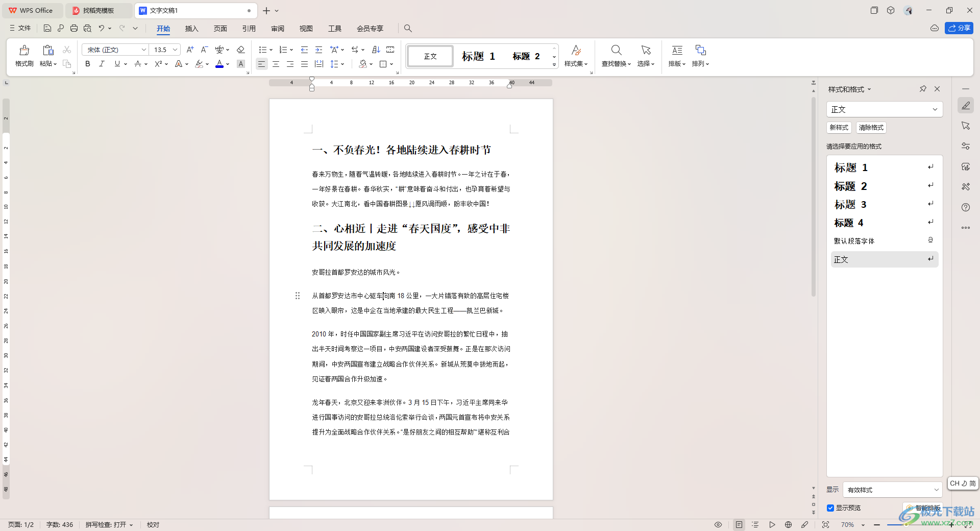This screenshot has width=980, height=531.
Task: Increase font size with A+ icon
Action: click(190, 50)
